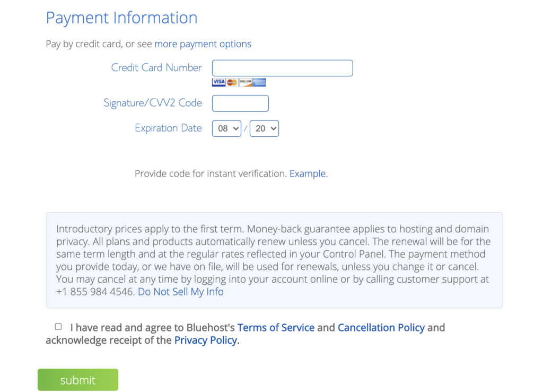Click the Visa card icon
The height and width of the screenshot is (392, 543).
click(x=218, y=82)
